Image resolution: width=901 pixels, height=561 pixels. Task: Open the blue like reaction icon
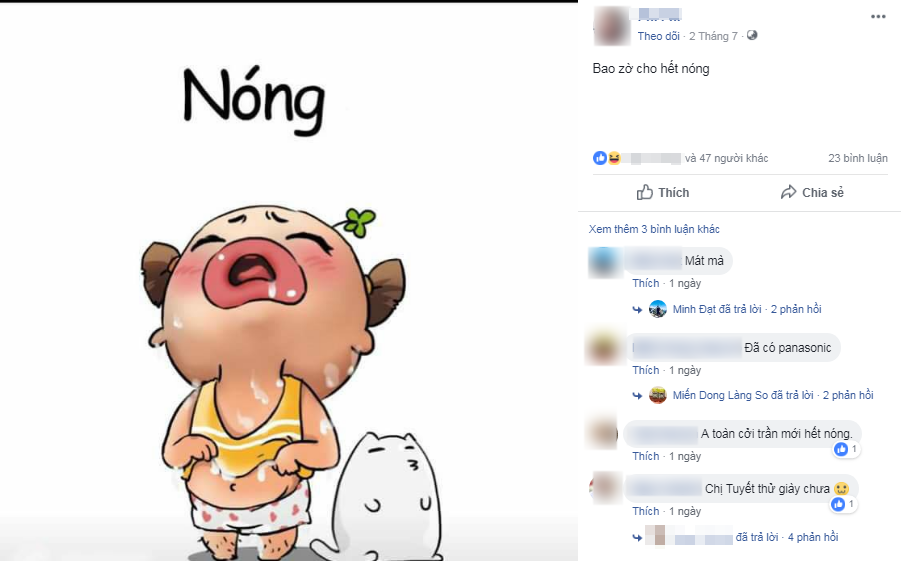click(600, 157)
